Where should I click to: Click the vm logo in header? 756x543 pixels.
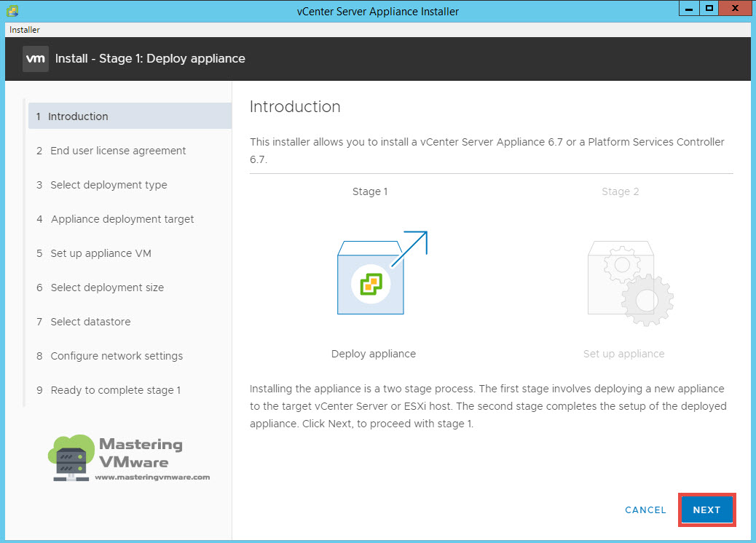point(35,59)
